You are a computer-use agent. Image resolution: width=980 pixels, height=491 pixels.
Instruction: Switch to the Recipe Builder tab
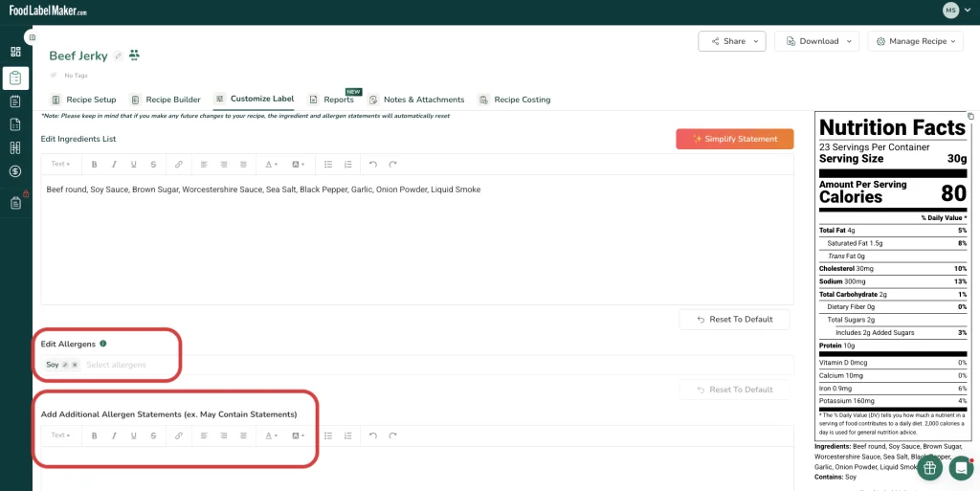[166, 100]
